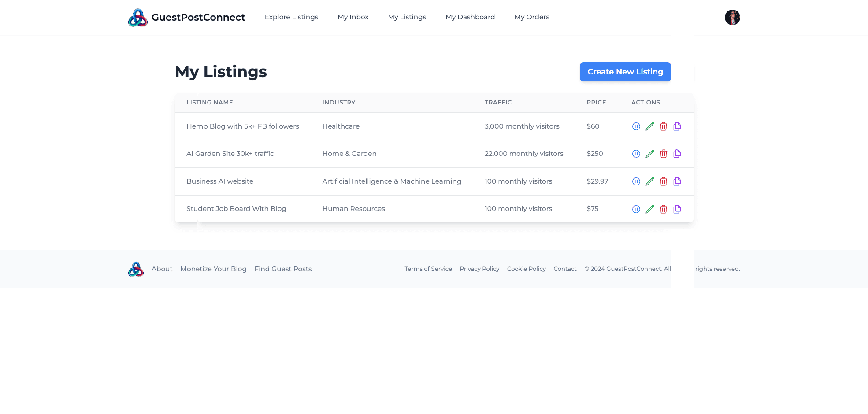Go to Explore Listings in navigation
The width and height of the screenshot is (868, 414).
291,17
